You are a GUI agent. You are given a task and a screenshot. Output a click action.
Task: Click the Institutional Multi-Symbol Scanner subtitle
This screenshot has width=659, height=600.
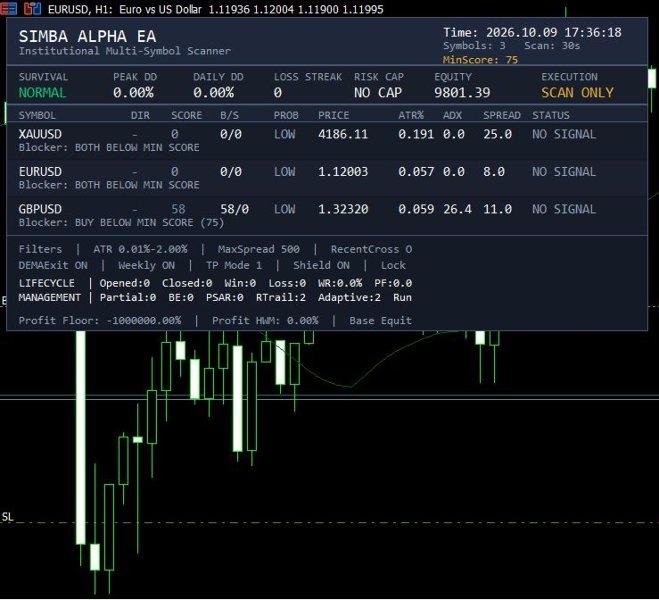click(x=124, y=51)
